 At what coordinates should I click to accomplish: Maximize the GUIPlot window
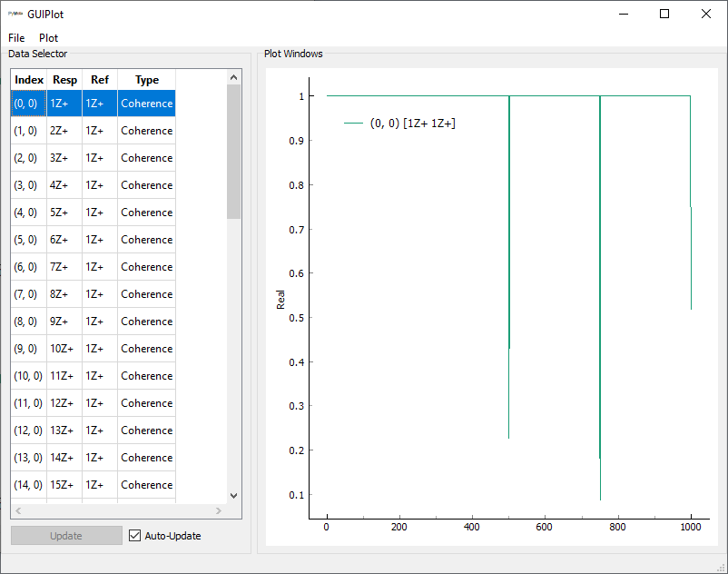pyautogui.click(x=664, y=15)
